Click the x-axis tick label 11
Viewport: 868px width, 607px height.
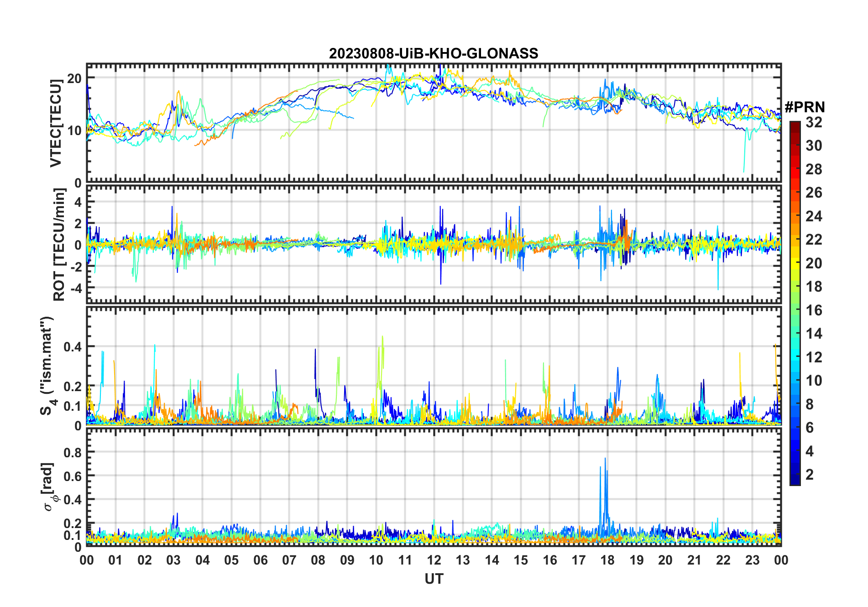click(x=405, y=560)
